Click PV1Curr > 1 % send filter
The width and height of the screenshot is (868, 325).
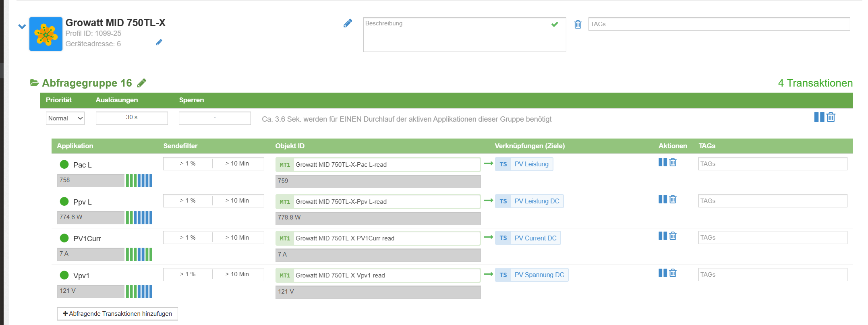point(188,238)
